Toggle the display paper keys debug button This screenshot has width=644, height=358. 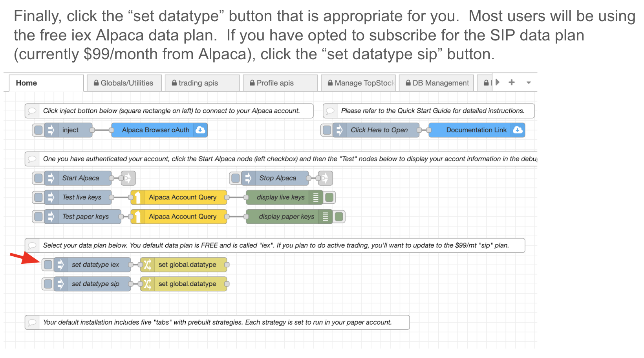[339, 217]
